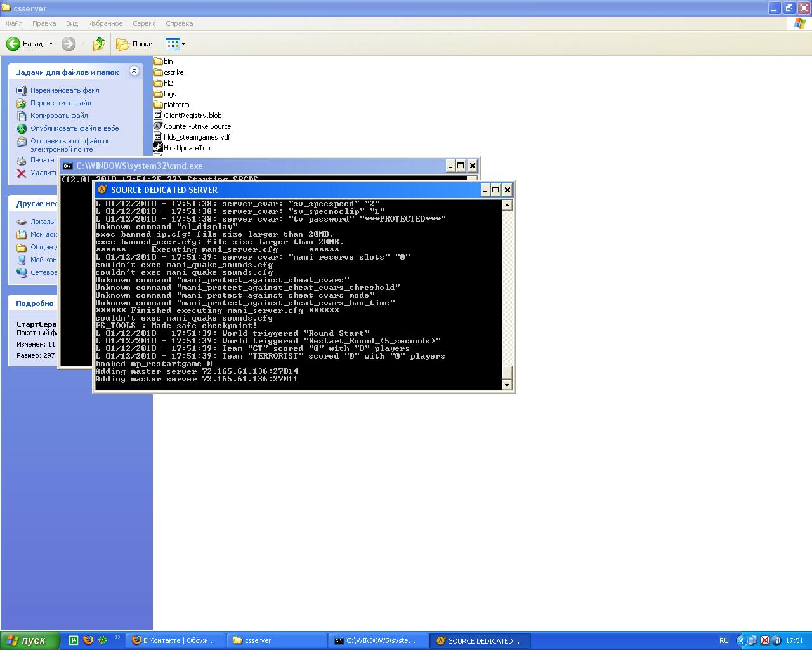Select the HldsUpdateTool application icon
The width and height of the screenshot is (812, 650).
pyautogui.click(x=158, y=148)
